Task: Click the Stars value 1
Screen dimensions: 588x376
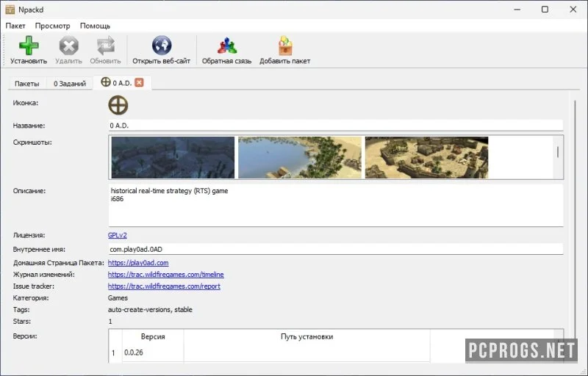Action: click(110, 322)
